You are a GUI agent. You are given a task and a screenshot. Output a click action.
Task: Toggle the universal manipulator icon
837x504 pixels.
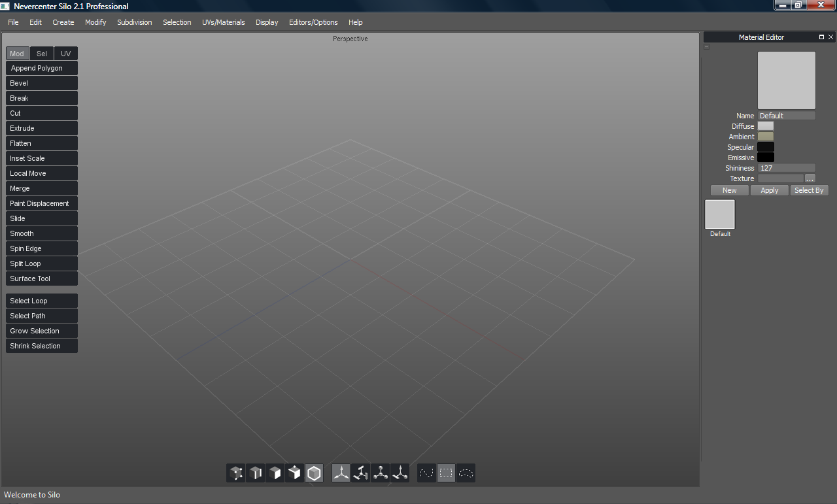[x=400, y=473]
